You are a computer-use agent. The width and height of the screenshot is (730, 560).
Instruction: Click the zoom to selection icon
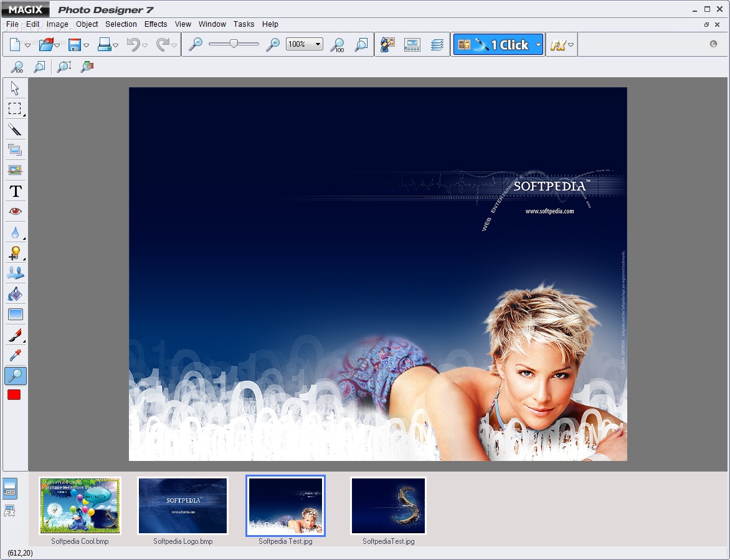click(64, 67)
